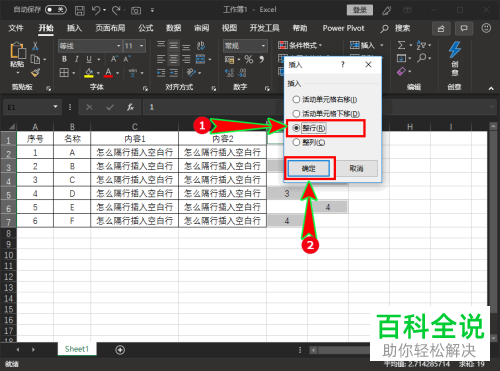Click the camera screenshot icon in quick access toolbar
The width and height of the screenshot is (500, 371).
136,11
